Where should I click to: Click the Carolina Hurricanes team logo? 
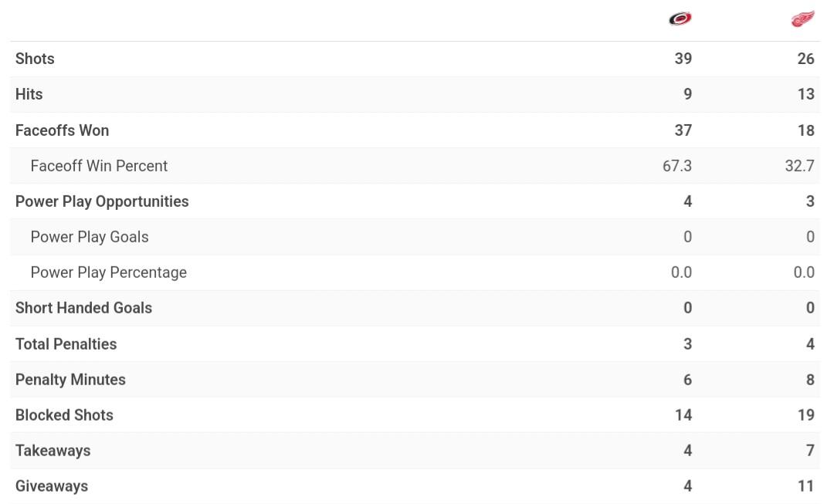click(680, 19)
